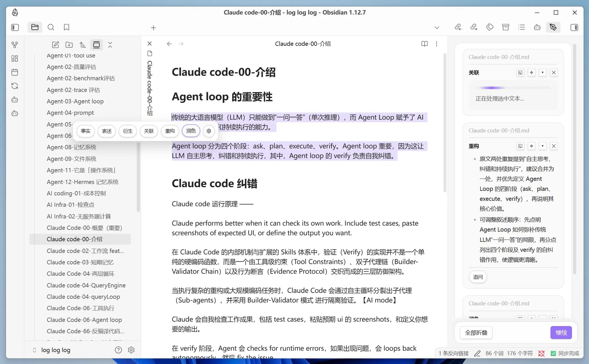Screen dimensions: 589x364
Task: Click the 全部折叠 button
Action: tap(476, 333)
